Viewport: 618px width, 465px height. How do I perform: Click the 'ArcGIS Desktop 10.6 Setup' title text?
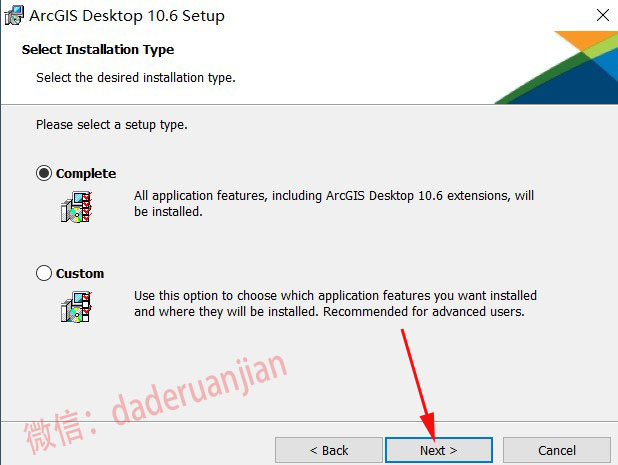(x=127, y=16)
